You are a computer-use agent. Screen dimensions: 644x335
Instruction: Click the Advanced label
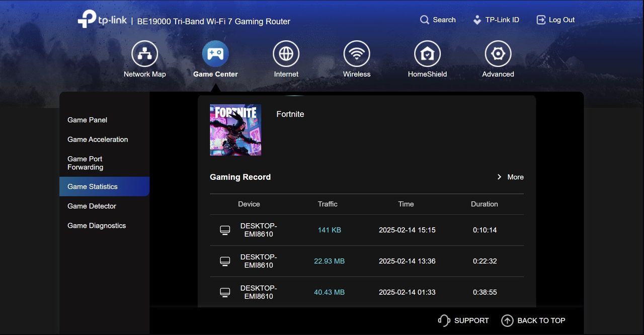tap(498, 74)
